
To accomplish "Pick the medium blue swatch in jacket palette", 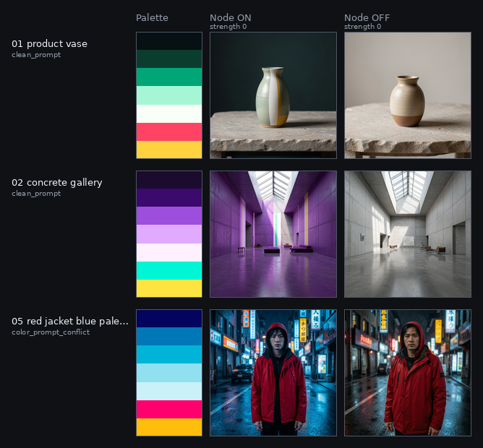I will tap(169, 336).
